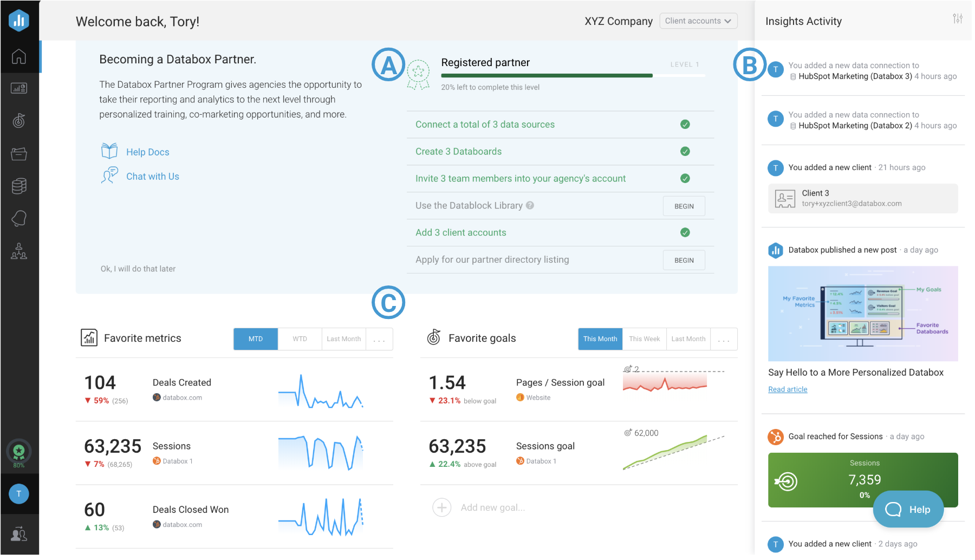Select the MTD tab in Favorite metrics
Screen dimensions: 975x560
pyautogui.click(x=256, y=339)
